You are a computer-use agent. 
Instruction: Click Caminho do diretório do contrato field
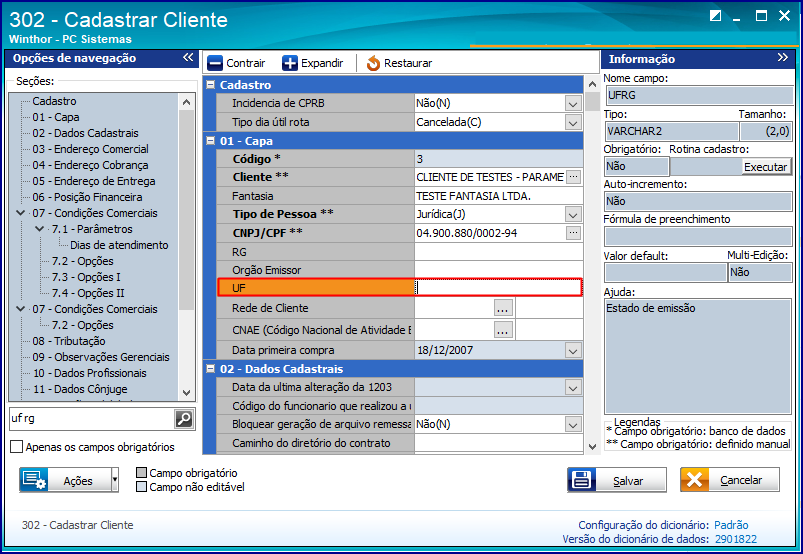(498, 443)
